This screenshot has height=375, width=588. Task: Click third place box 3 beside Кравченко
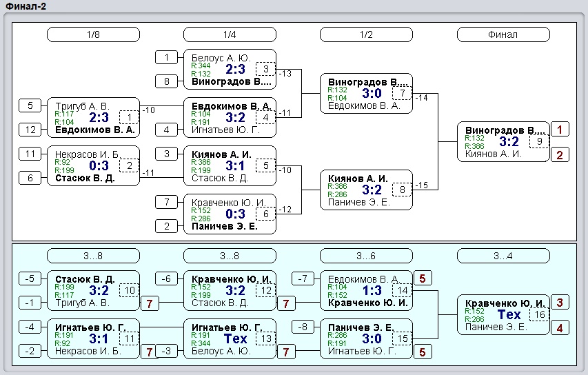pos(560,302)
